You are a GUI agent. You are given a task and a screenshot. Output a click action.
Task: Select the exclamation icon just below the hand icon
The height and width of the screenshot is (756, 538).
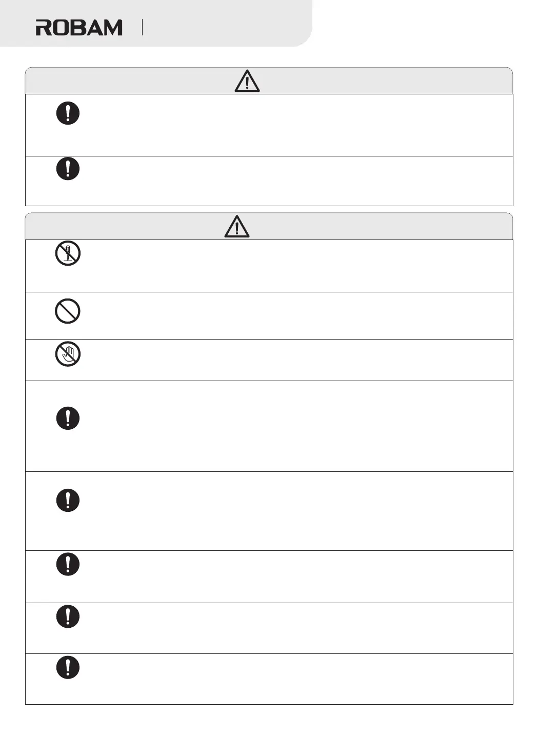click(68, 418)
